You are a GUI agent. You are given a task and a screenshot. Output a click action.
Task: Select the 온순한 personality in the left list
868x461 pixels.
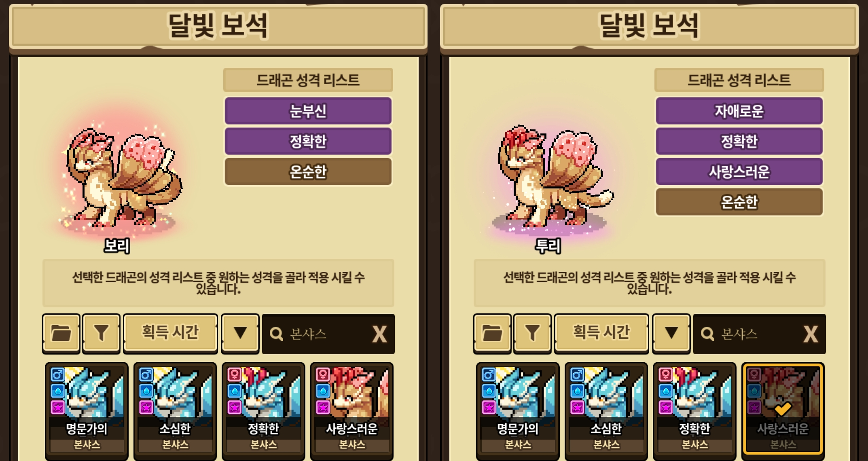tap(308, 171)
